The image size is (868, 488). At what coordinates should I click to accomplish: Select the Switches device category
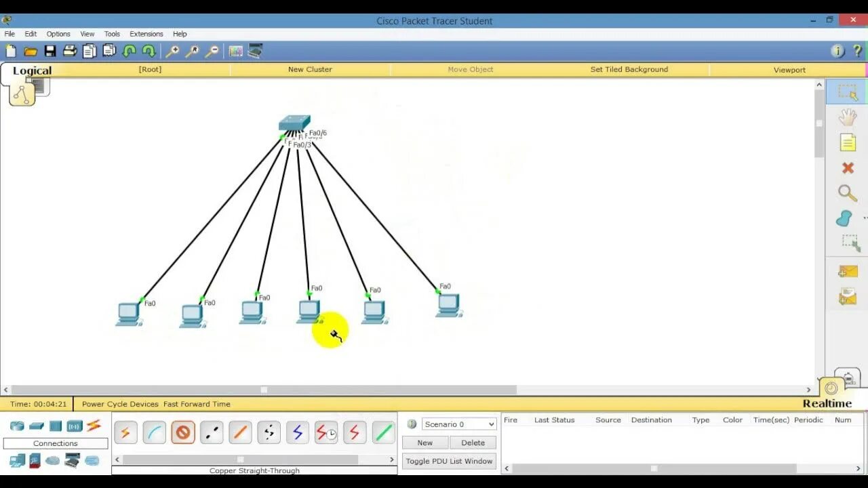37,426
